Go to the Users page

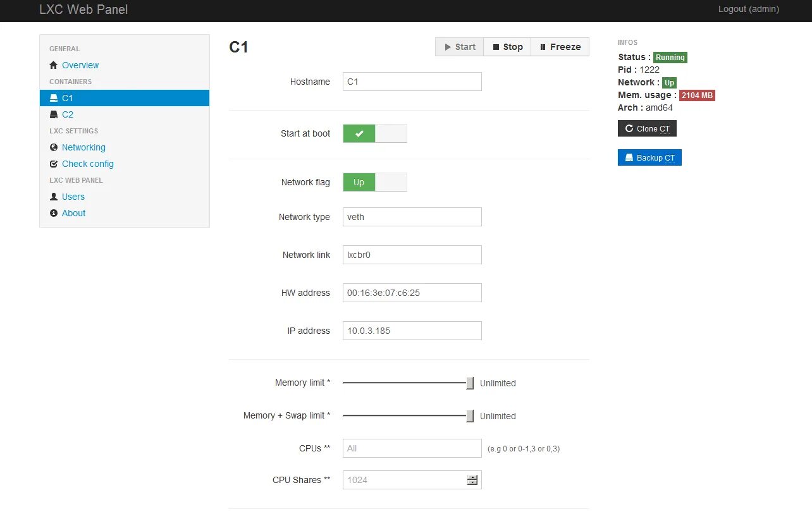(x=73, y=197)
